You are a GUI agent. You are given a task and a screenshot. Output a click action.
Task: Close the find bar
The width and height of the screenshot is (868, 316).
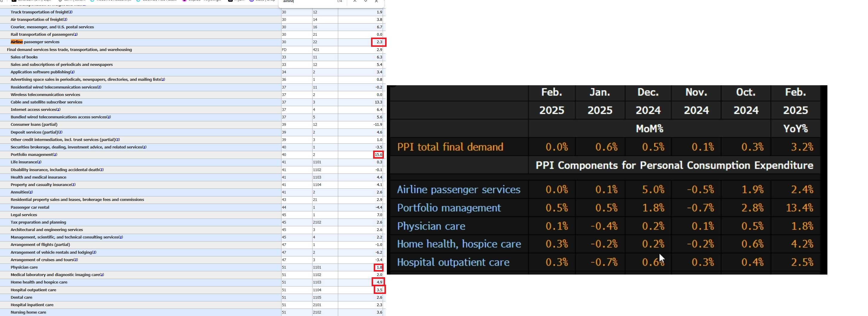[x=376, y=1]
